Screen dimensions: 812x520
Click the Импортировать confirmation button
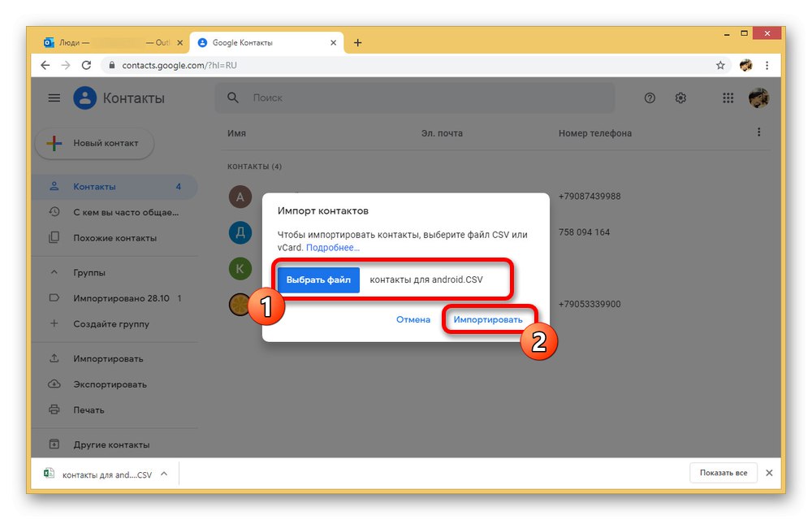(489, 319)
